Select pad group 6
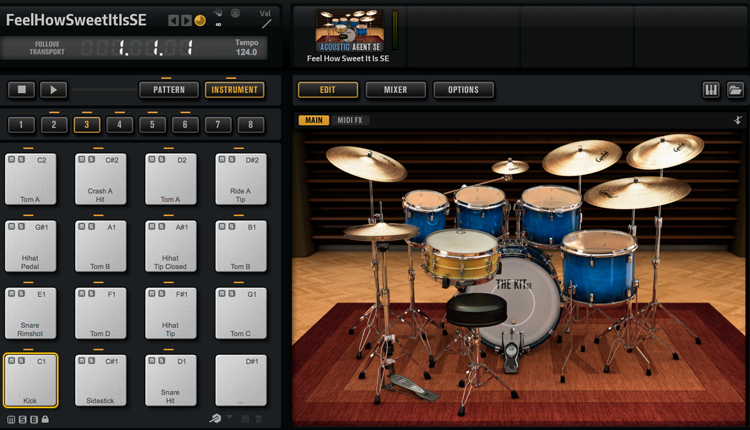This screenshot has height=430, width=750. pyautogui.click(x=185, y=124)
